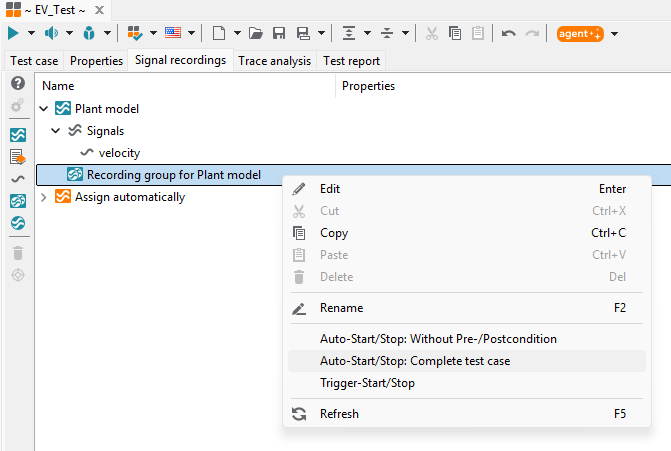
Task: Choose Rename in the context menu
Action: point(467,308)
